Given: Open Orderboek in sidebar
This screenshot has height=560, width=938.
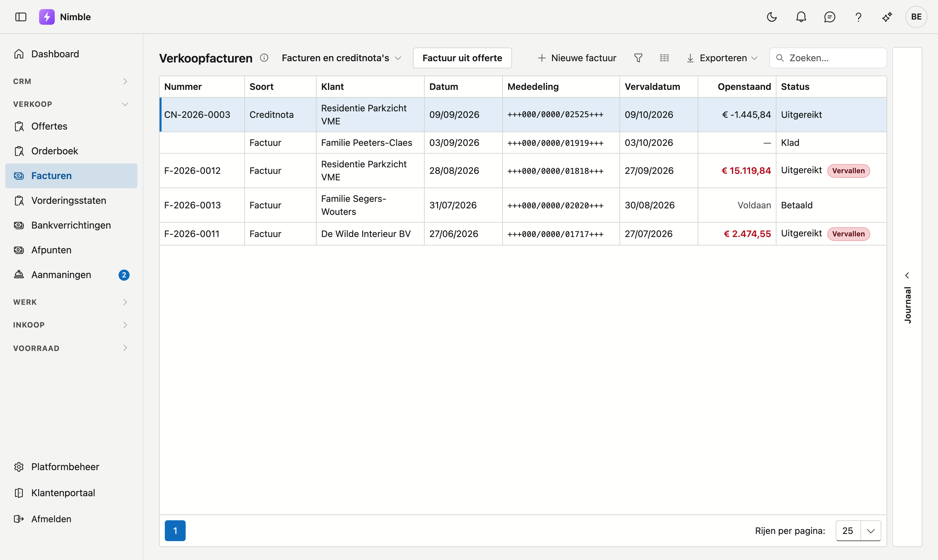Looking at the screenshot, I should coord(71,151).
